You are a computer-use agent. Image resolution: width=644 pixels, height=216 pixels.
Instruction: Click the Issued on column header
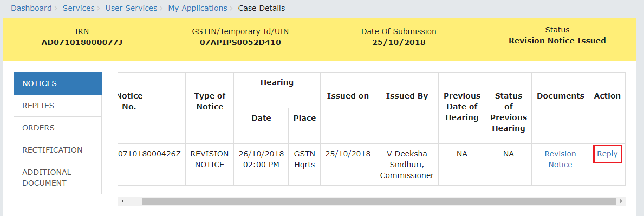tap(348, 96)
